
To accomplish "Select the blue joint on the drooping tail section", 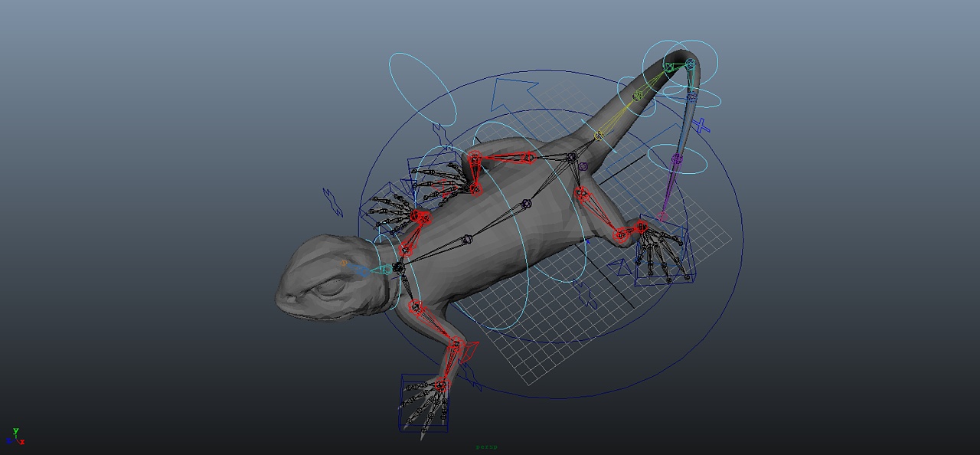I will click(691, 97).
